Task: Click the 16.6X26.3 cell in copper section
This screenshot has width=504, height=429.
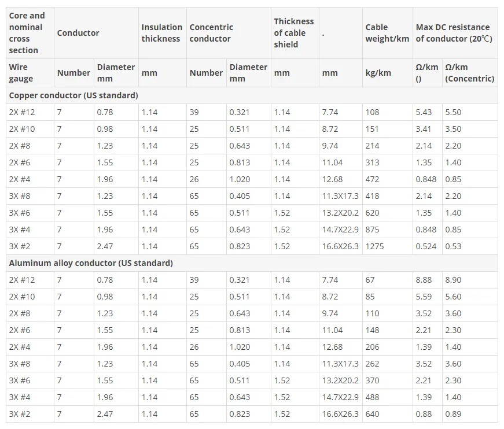Action: (x=340, y=246)
